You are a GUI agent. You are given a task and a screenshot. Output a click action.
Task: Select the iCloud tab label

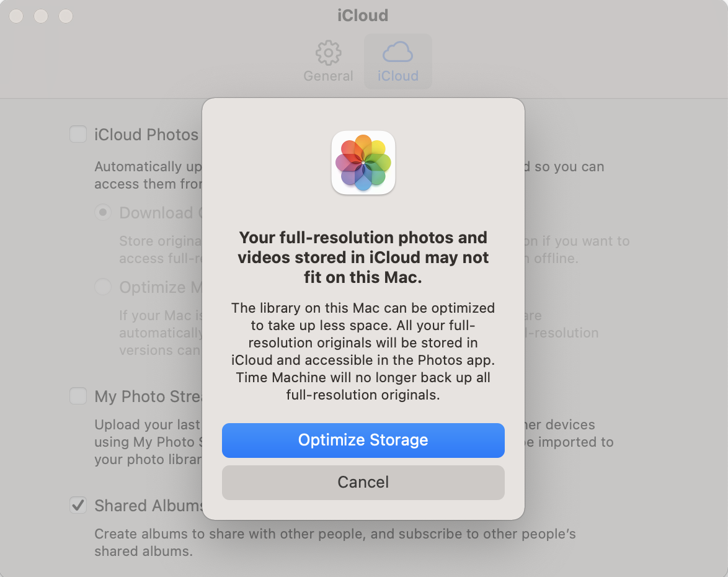tap(398, 76)
